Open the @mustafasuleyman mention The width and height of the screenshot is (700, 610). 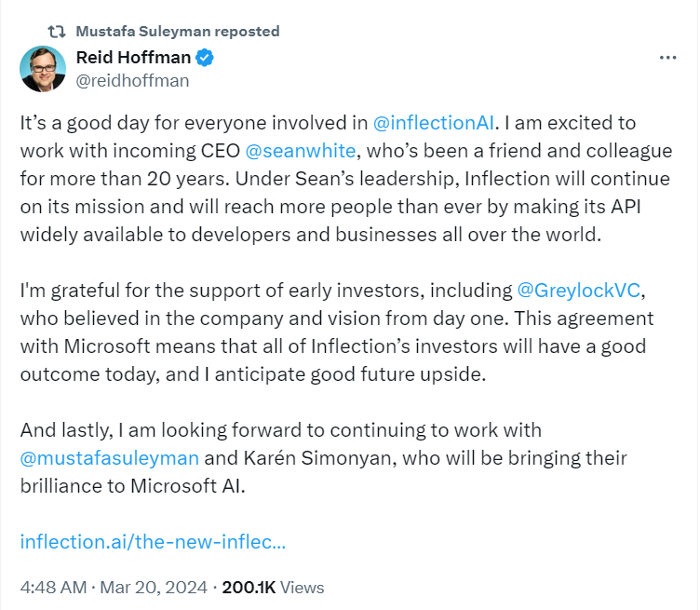point(109,458)
